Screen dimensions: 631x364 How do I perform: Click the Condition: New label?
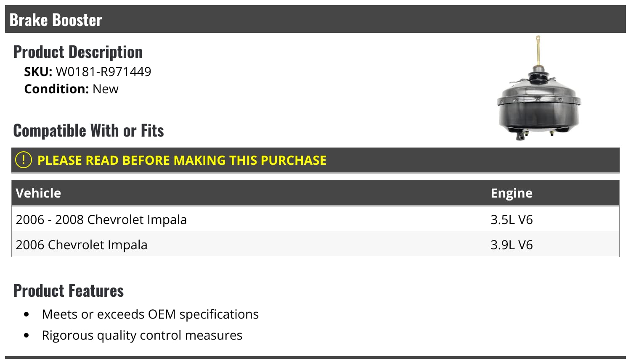pyautogui.click(x=71, y=89)
